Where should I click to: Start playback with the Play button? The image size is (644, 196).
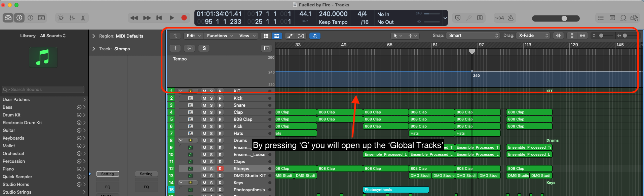[172, 18]
